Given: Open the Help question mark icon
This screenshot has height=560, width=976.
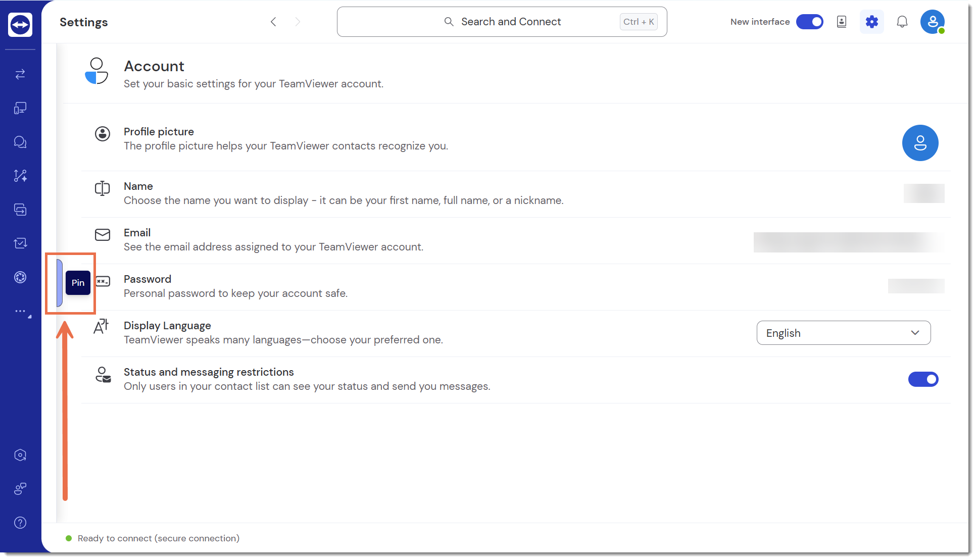Looking at the screenshot, I should coord(20,523).
